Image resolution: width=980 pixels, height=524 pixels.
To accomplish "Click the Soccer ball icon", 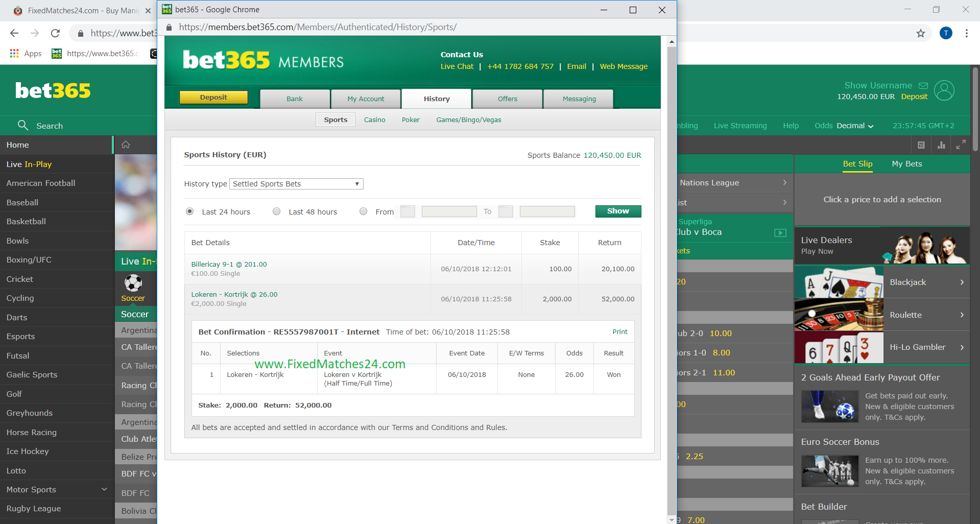I will click(133, 282).
